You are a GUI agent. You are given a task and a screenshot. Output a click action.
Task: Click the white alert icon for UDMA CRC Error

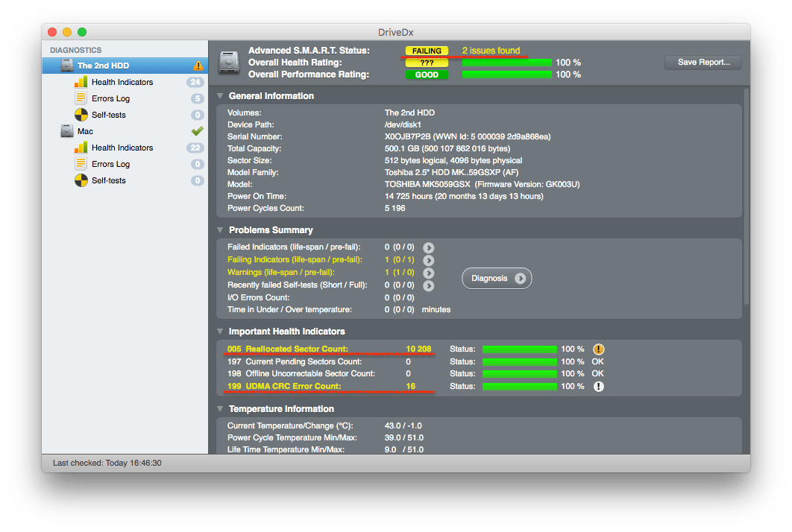(598, 386)
